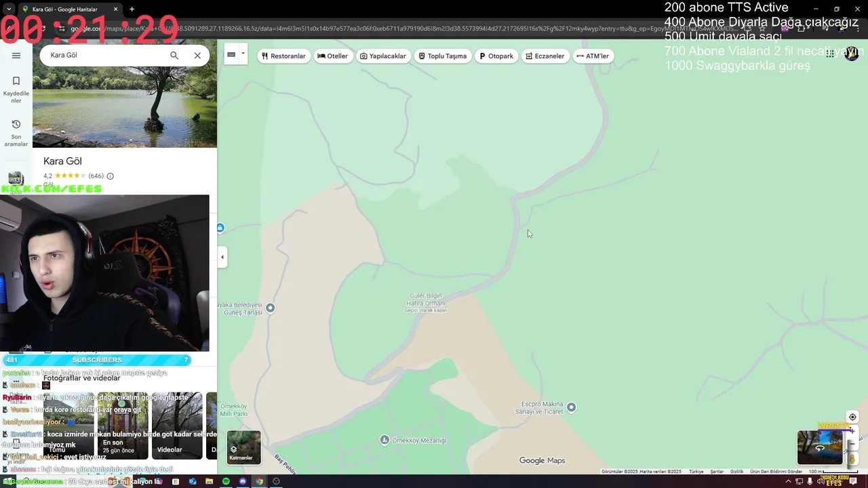This screenshot has height=488, width=868.
Task: Open Kaydedilenler saved places
Action: (16, 89)
